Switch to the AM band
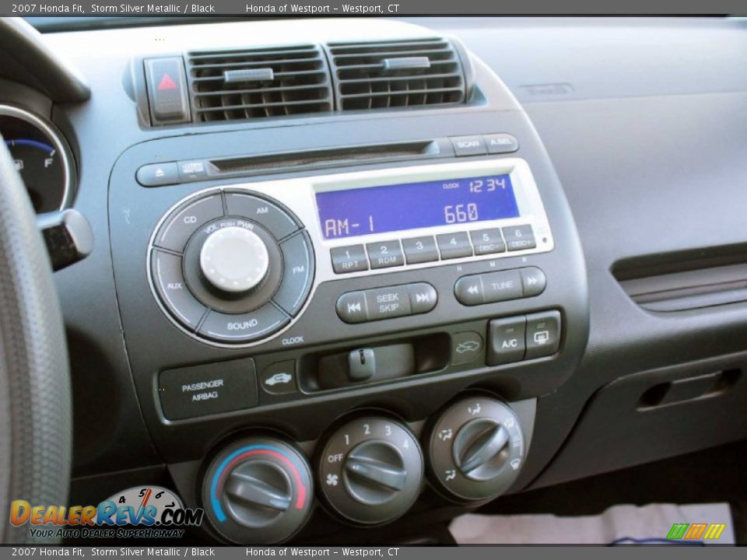747x560 pixels. 261,212
